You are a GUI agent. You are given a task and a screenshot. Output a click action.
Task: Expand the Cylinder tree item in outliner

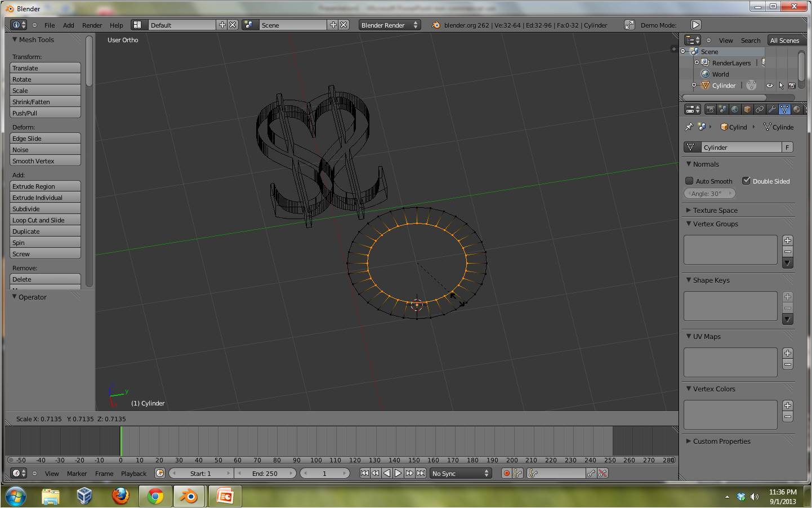(x=694, y=85)
